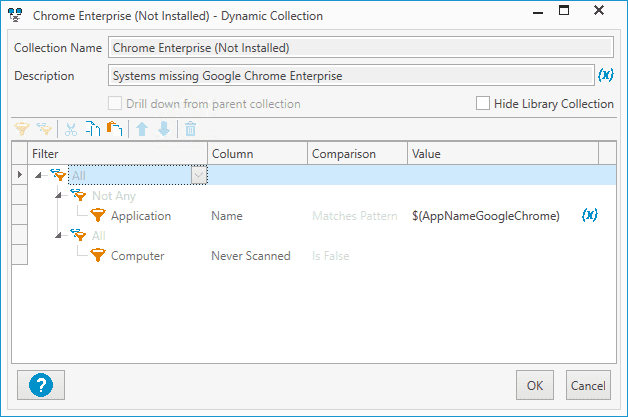Click the Copy toolbar icon
This screenshot has width=628, height=417.
(x=93, y=129)
